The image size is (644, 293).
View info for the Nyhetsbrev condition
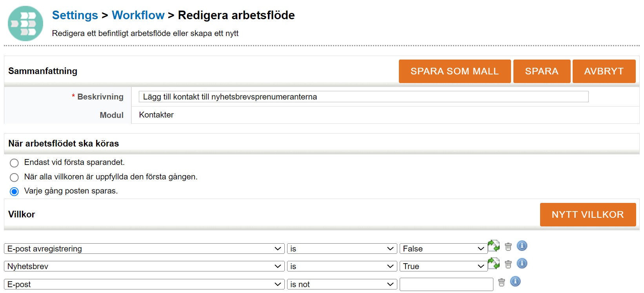[522, 264]
